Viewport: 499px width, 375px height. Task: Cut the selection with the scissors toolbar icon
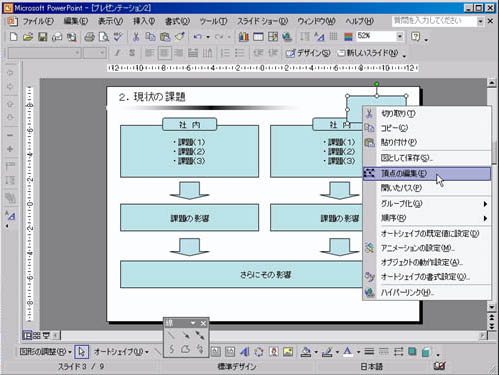(136, 36)
